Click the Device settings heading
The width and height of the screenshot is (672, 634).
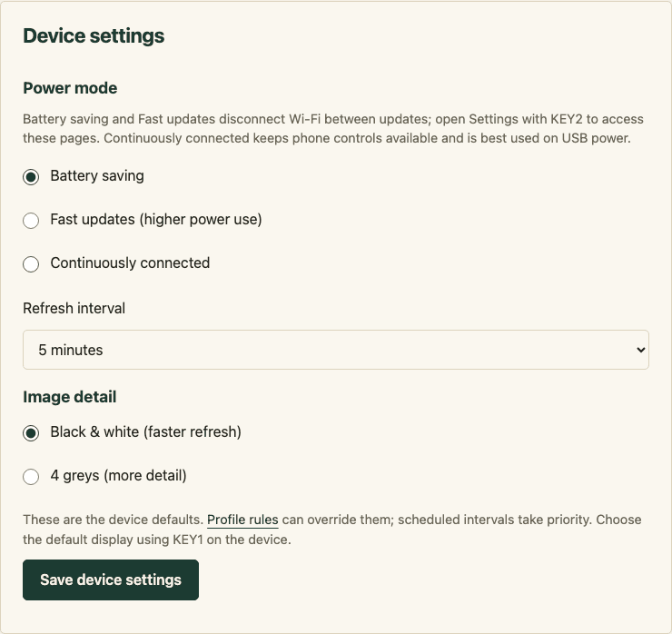[x=94, y=35]
